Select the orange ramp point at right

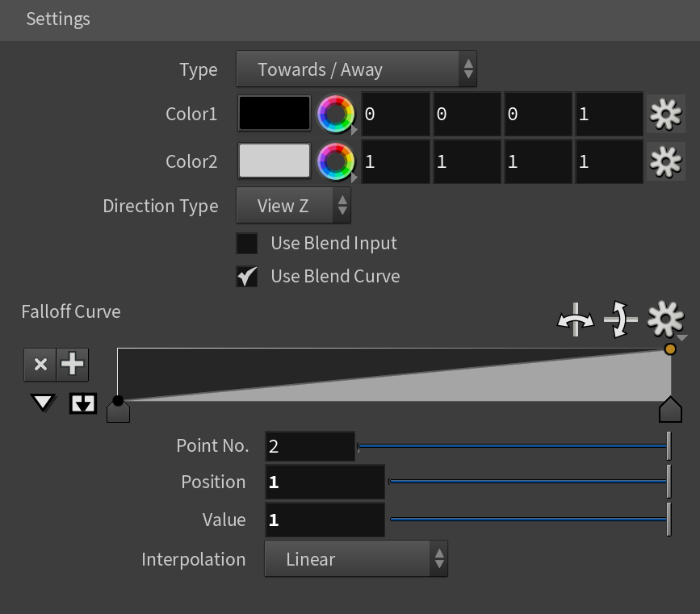click(669, 349)
